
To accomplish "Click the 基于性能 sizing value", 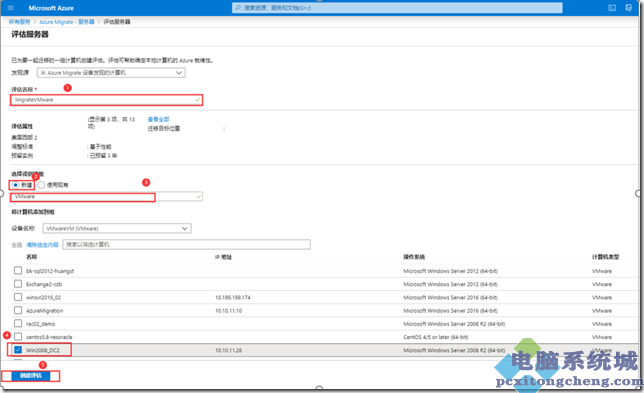I will pyautogui.click(x=101, y=147).
